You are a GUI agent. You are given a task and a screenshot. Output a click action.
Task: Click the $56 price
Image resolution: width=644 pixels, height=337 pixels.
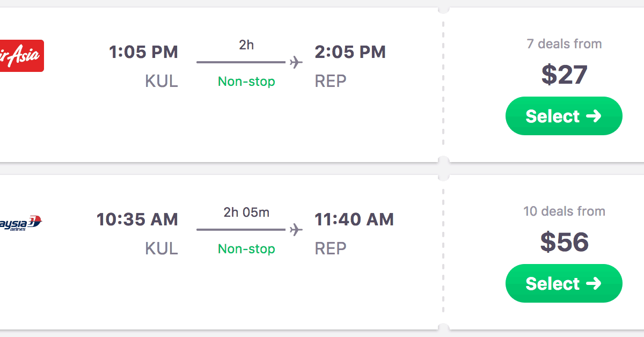click(x=564, y=242)
